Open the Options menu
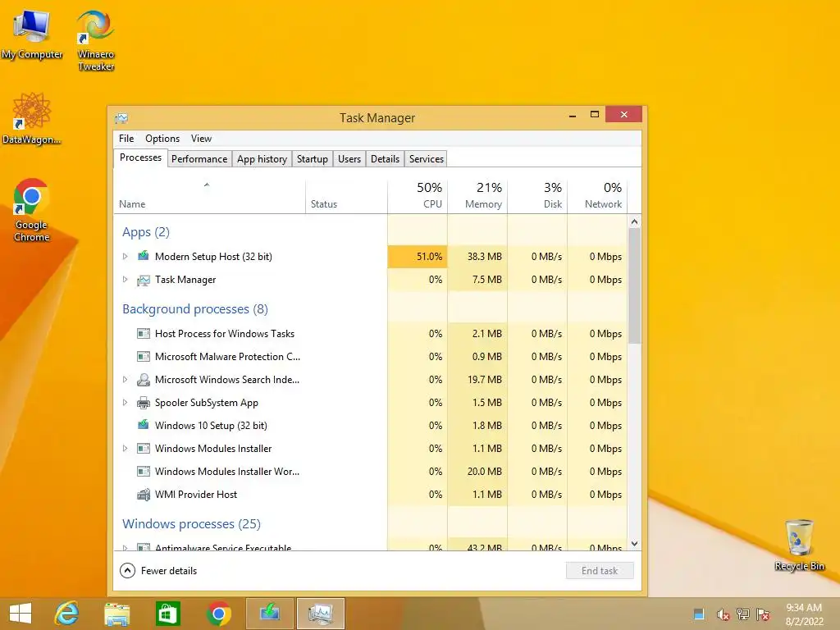The height and width of the screenshot is (630, 840). pyautogui.click(x=162, y=138)
